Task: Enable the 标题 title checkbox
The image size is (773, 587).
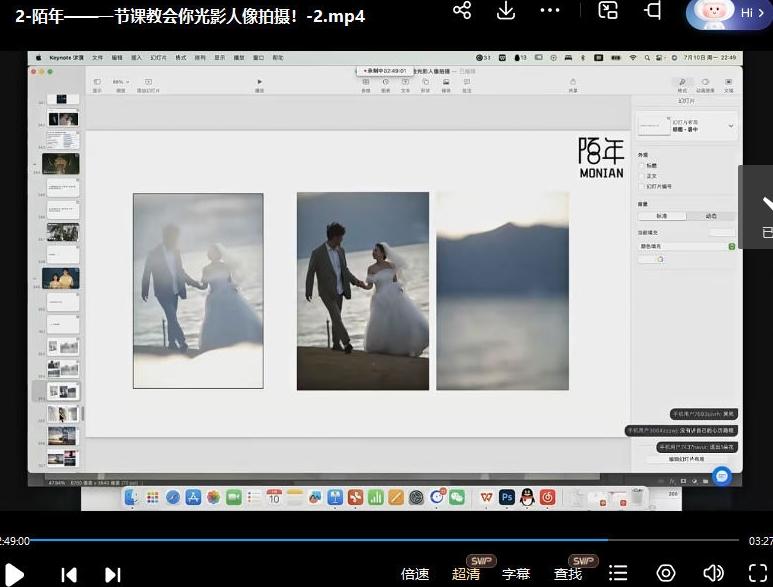Action: (641, 165)
